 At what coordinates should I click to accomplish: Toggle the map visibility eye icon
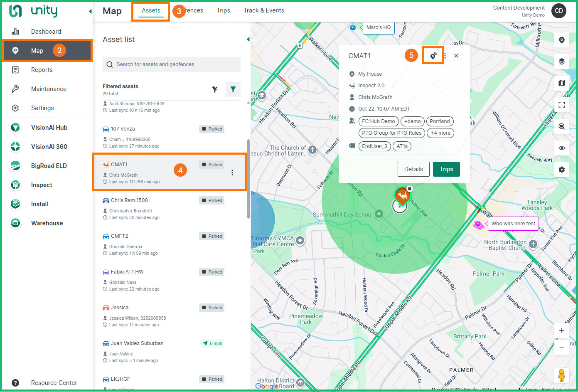point(561,148)
